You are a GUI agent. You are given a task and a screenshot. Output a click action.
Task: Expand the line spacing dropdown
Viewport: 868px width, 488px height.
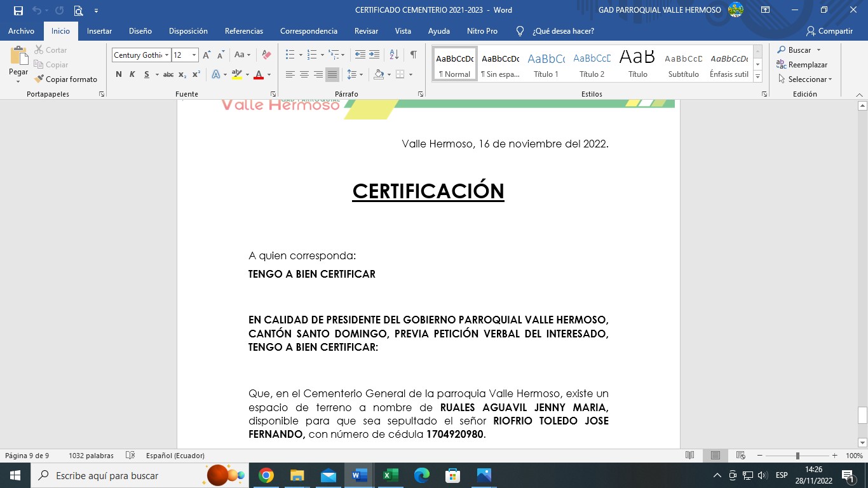(x=362, y=75)
